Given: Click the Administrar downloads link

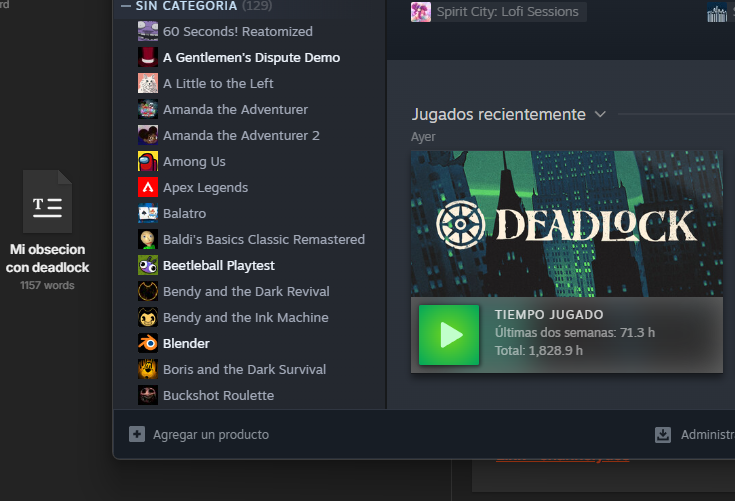Looking at the screenshot, I should point(708,434).
